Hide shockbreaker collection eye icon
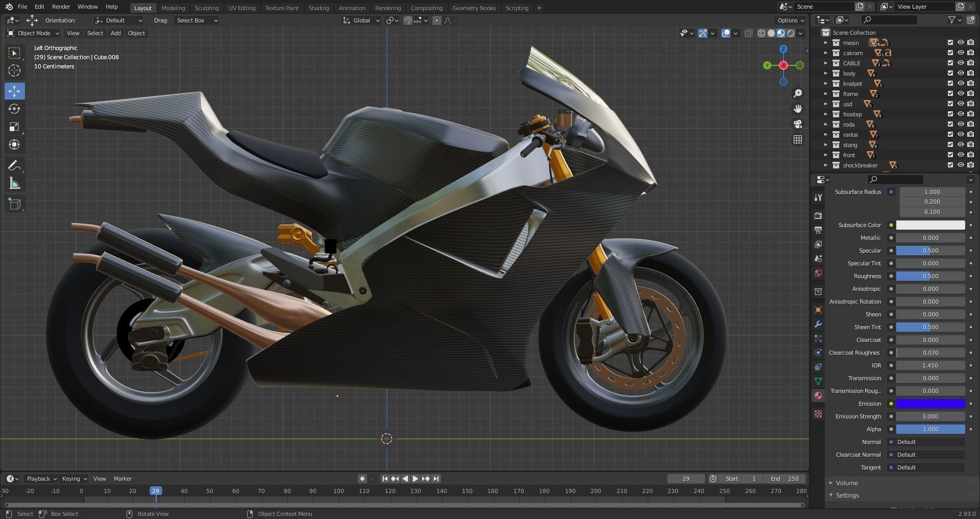This screenshot has width=980, height=519. (961, 165)
